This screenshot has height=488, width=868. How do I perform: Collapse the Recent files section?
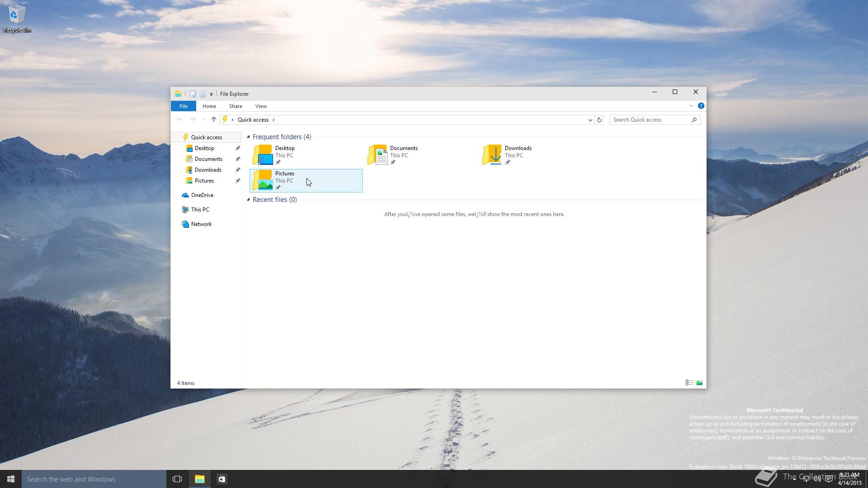(248, 200)
